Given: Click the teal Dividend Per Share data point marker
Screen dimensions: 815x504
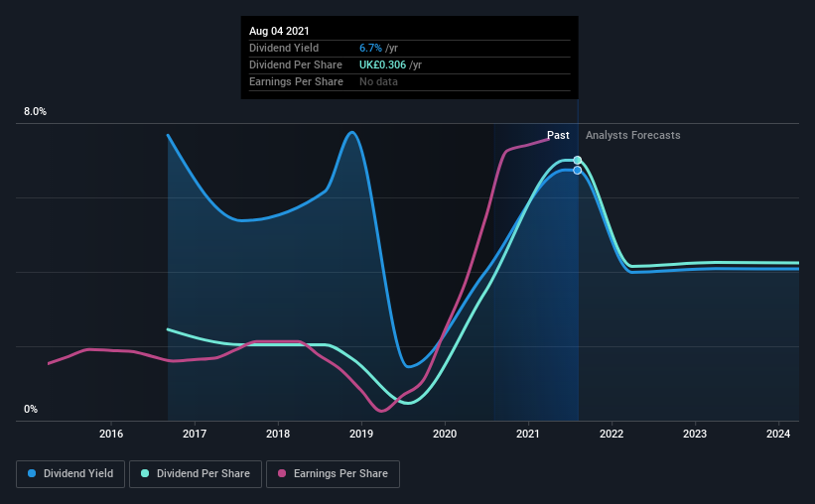Looking at the screenshot, I should click(x=578, y=160).
